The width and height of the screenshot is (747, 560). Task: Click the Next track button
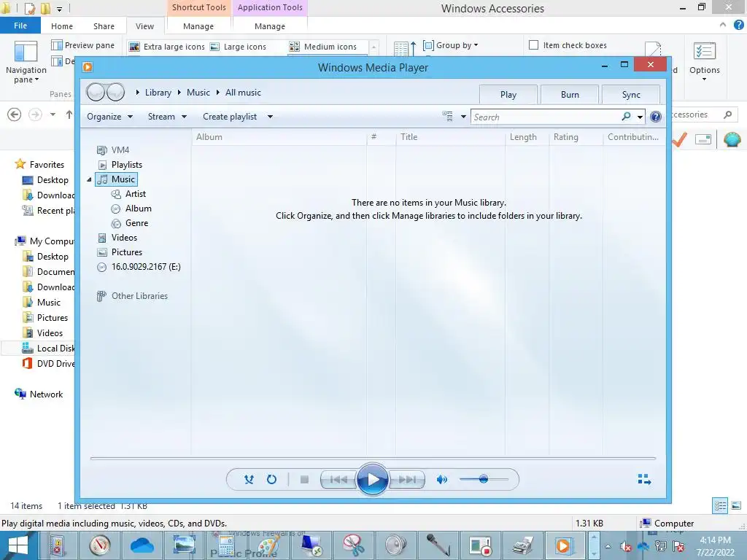click(x=406, y=480)
